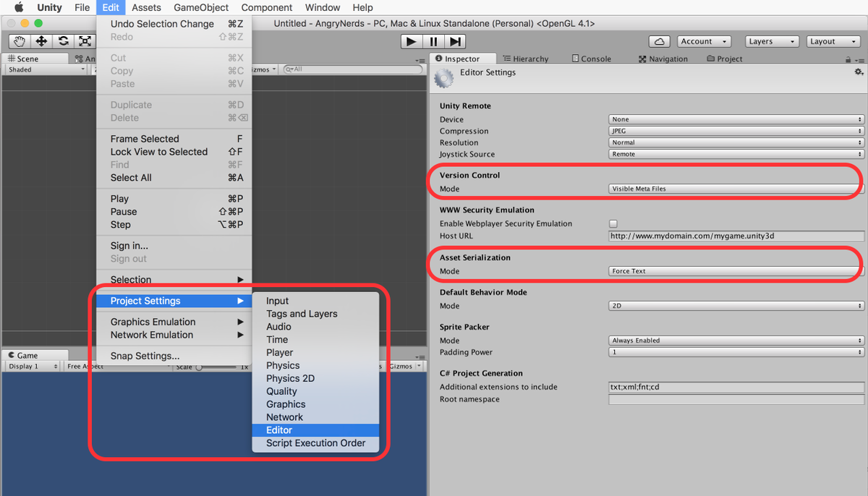Open the Assets menu
868x496 pixels.
(146, 7)
